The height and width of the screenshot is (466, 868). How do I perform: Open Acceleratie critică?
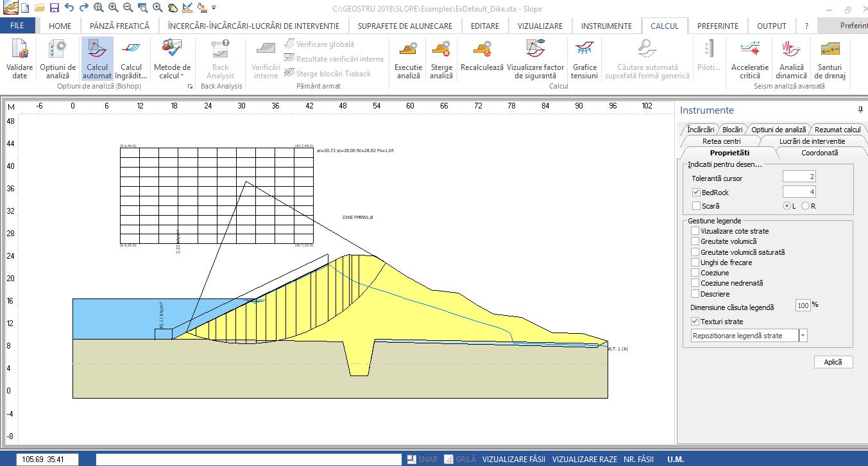pos(750,59)
